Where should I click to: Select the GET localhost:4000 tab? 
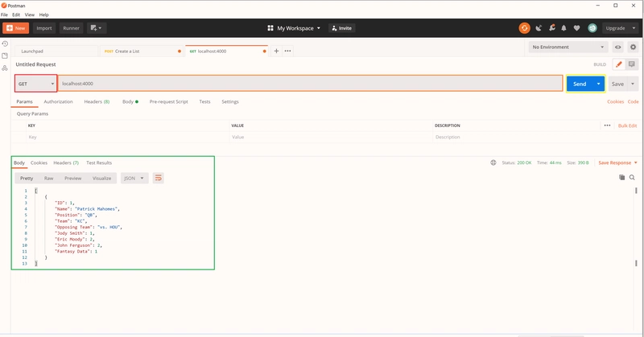(x=227, y=51)
